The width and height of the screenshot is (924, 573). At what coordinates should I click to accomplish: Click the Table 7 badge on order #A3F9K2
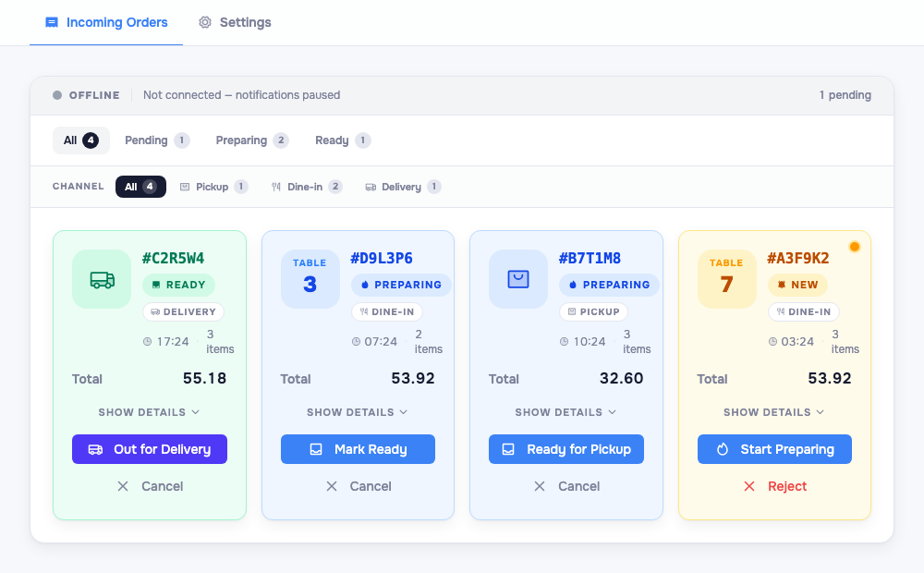pyautogui.click(x=726, y=279)
